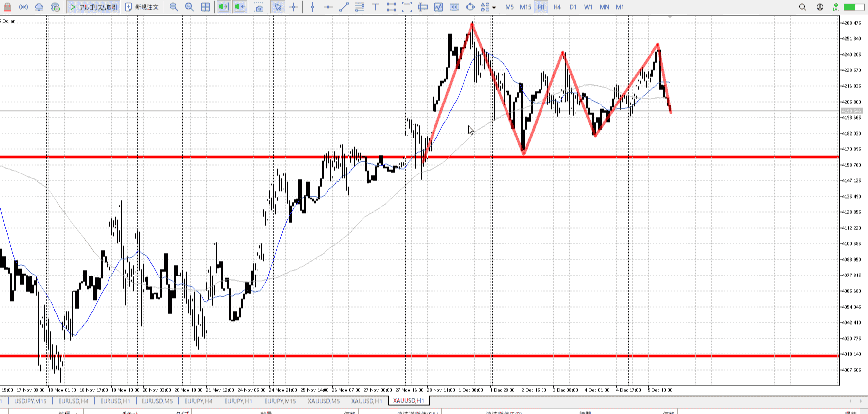
Task: Select the M15 timeframe
Action: pos(525,7)
